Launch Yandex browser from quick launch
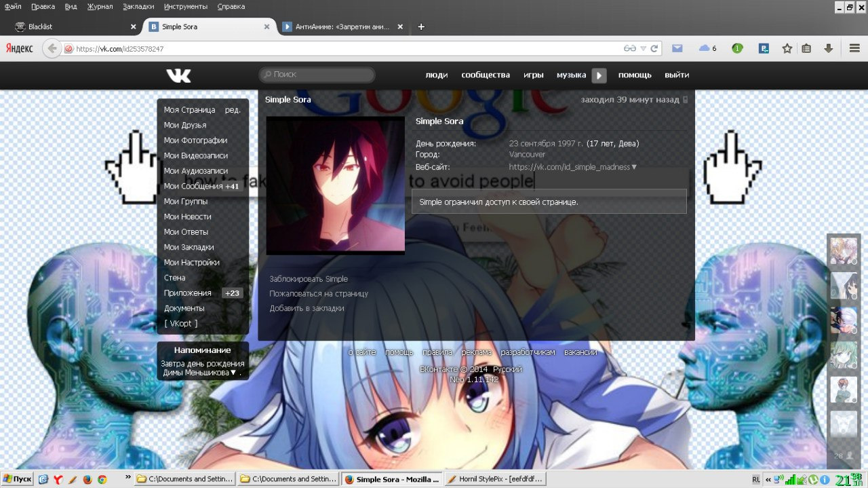This screenshot has height=488, width=868. 58,479
